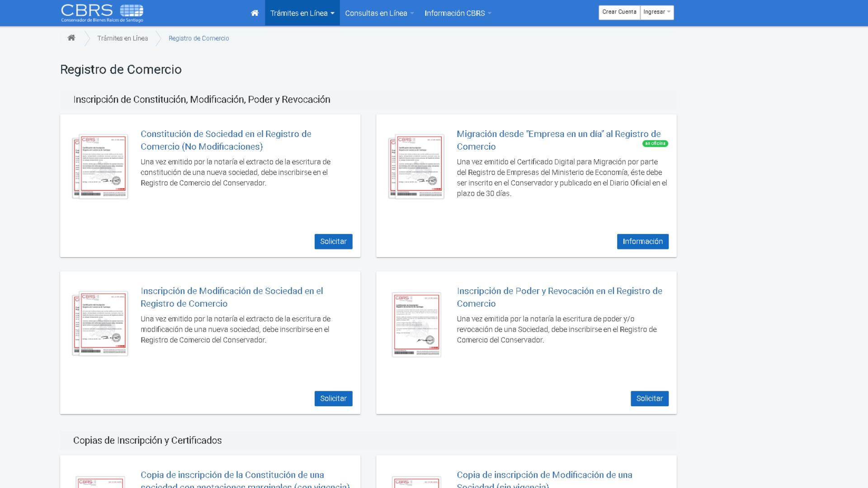Open the Constitución de Sociedad link

pos(226,140)
